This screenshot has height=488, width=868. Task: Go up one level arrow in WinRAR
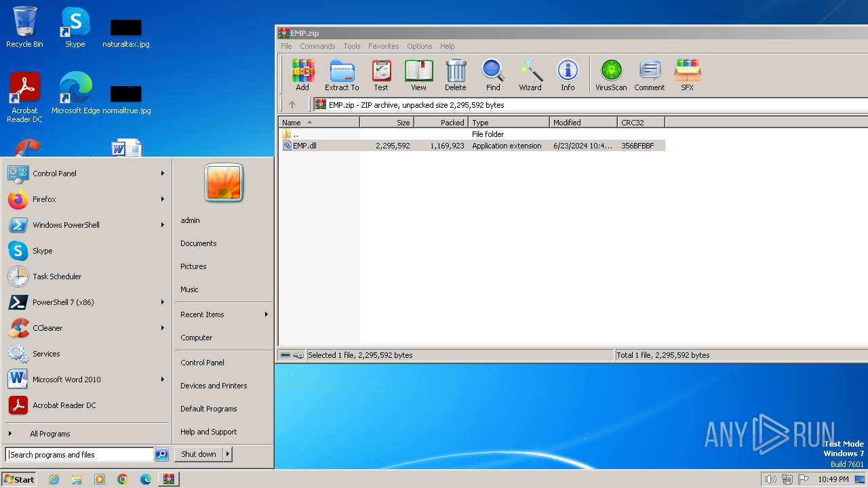coord(292,104)
